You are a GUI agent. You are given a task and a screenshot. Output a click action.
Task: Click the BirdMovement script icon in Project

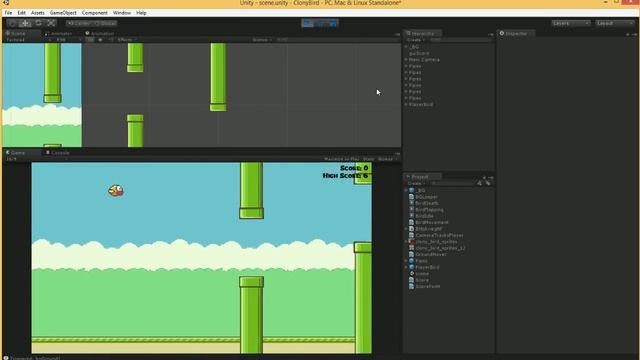411,222
